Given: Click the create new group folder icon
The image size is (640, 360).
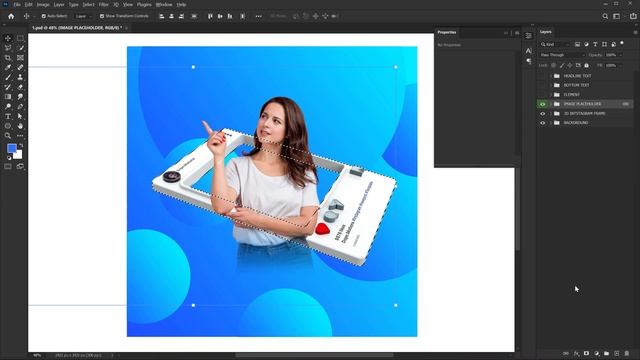Looking at the screenshot, I should pyautogui.click(x=607, y=353).
